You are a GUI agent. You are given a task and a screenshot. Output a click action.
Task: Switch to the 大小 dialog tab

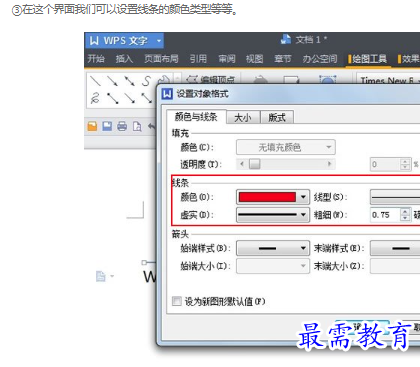243,117
